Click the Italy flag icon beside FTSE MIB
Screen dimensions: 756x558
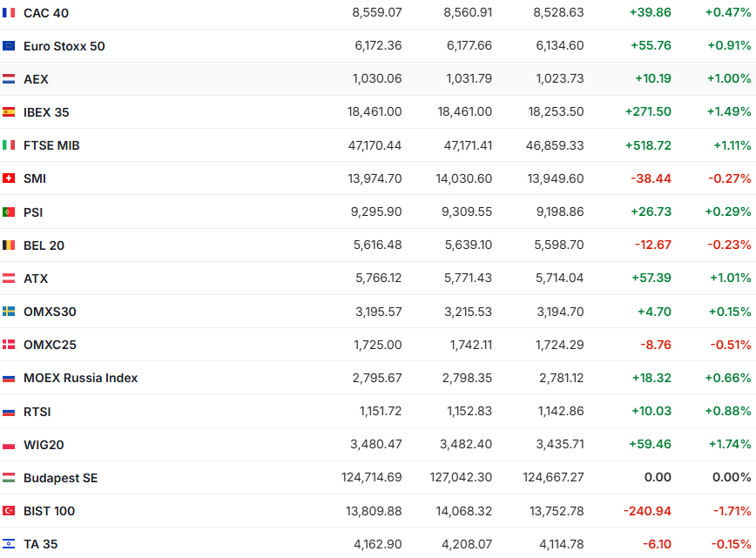coord(9,145)
